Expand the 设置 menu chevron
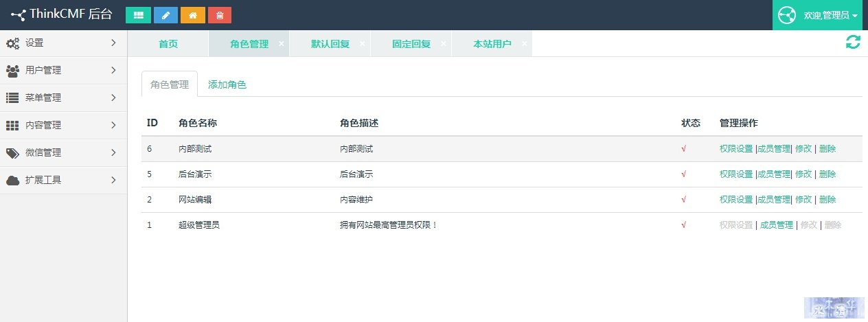 (114, 43)
